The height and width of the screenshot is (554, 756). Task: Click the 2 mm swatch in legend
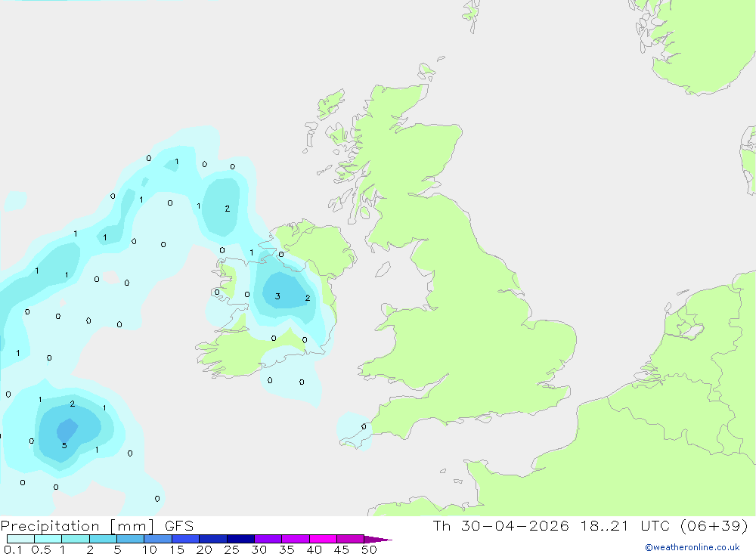(103, 539)
